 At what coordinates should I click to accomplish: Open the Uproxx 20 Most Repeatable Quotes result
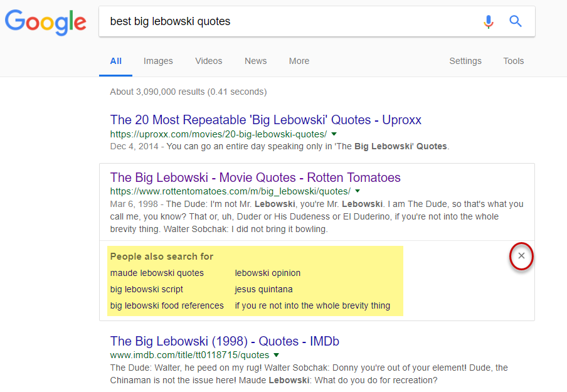tap(265, 120)
